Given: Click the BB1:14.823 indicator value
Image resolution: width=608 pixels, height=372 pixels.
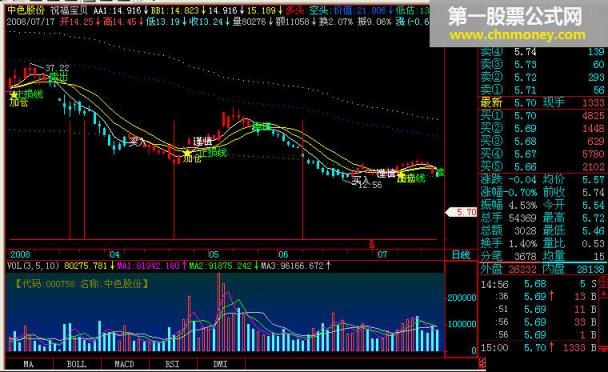Looking at the screenshot, I should [x=178, y=10].
